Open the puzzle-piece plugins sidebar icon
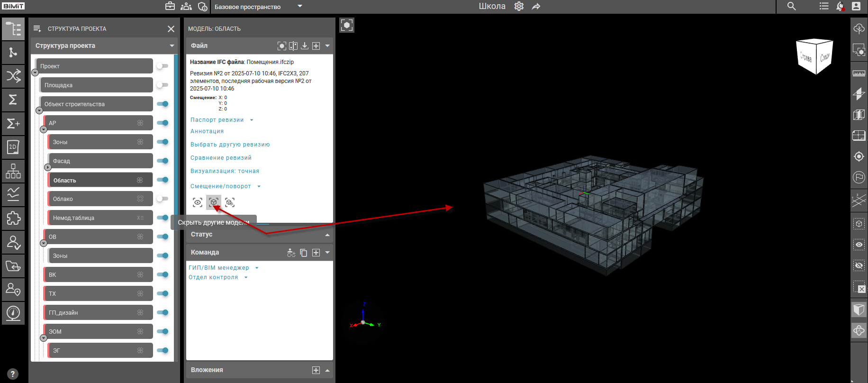Screen dimensions: 868x383 click(x=13, y=218)
